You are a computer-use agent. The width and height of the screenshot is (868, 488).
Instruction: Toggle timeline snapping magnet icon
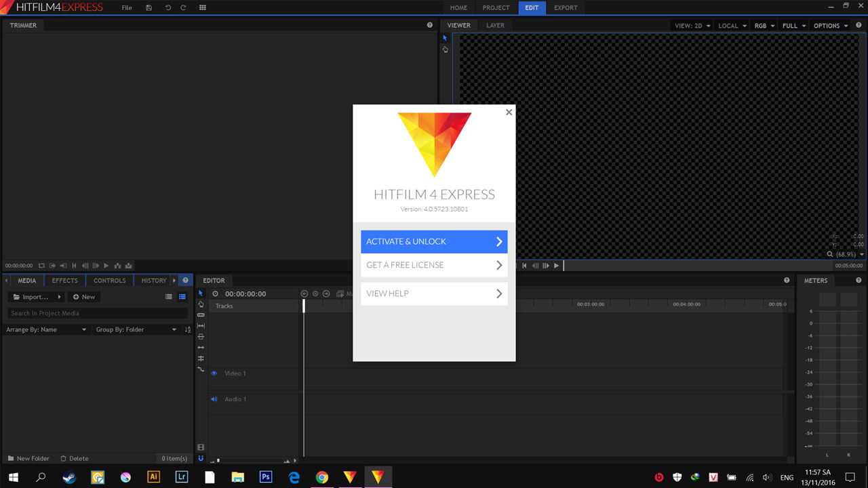pos(201,458)
